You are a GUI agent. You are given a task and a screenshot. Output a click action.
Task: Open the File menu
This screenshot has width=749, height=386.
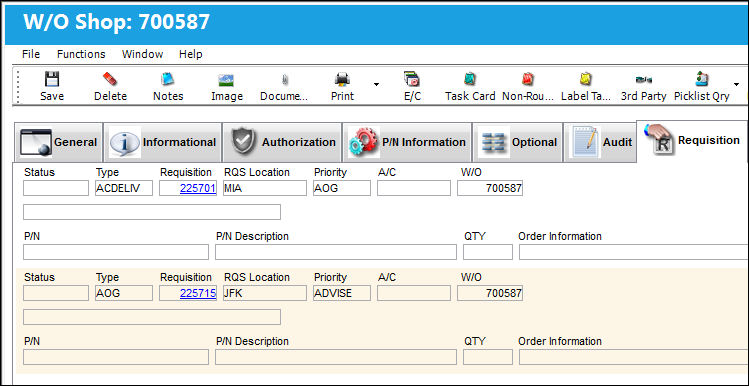tap(31, 54)
